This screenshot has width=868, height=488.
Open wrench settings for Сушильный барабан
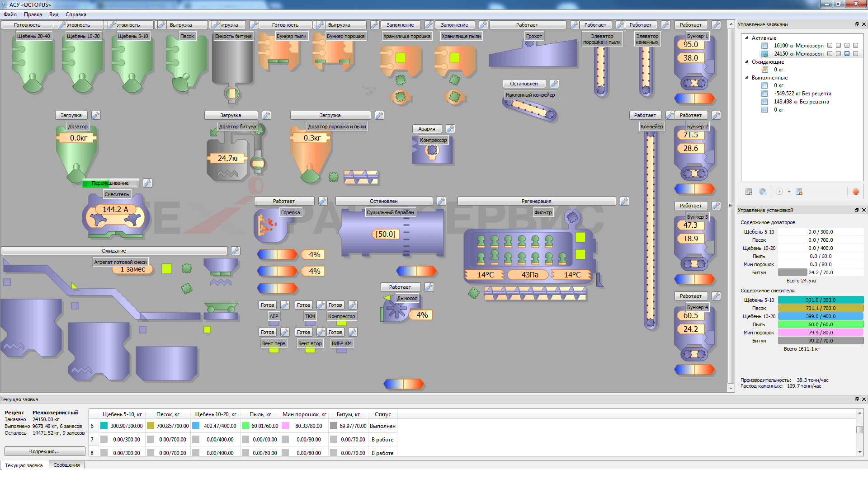pyautogui.click(x=441, y=201)
